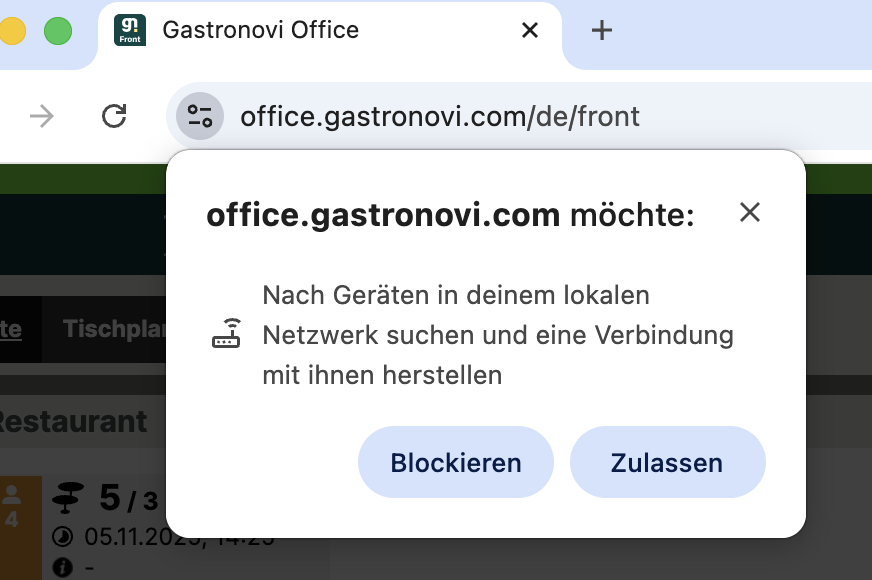
Task: Open site information icon in address bar
Action: coord(199,117)
